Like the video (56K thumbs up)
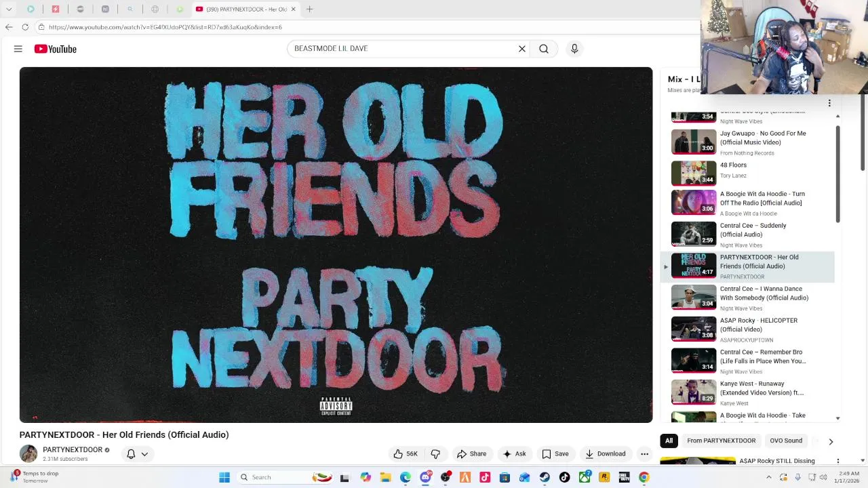 tap(406, 454)
